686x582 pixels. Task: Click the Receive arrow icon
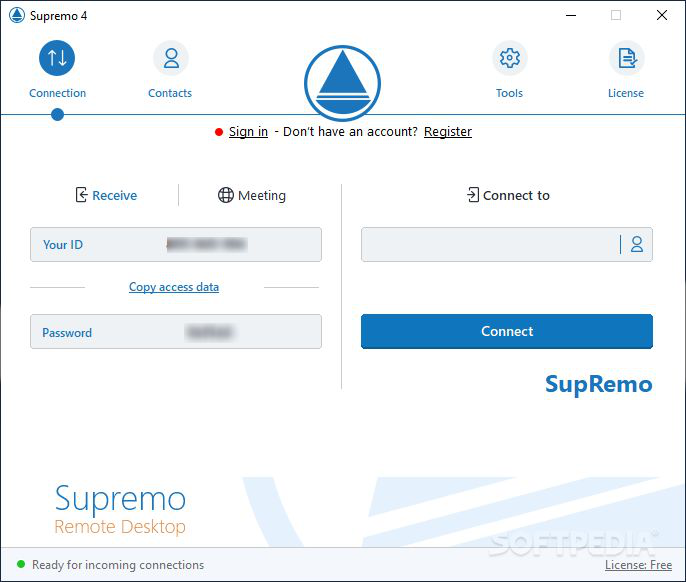(81, 195)
